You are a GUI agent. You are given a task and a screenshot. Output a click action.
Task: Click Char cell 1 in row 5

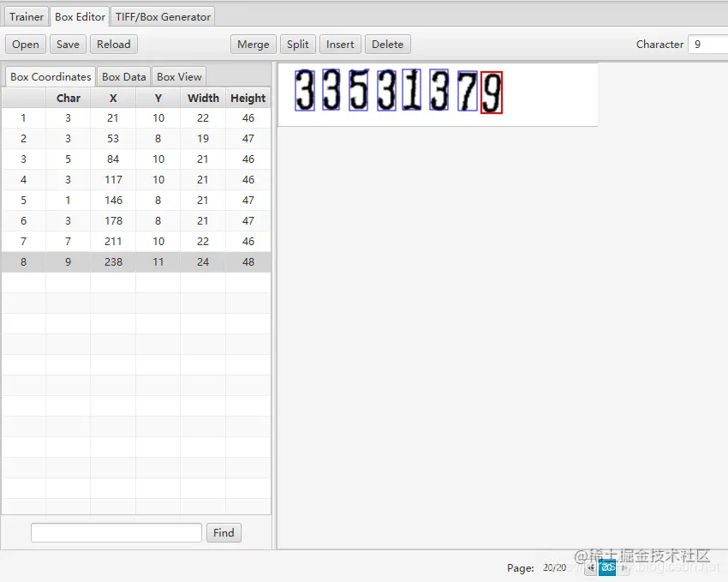coord(69,201)
